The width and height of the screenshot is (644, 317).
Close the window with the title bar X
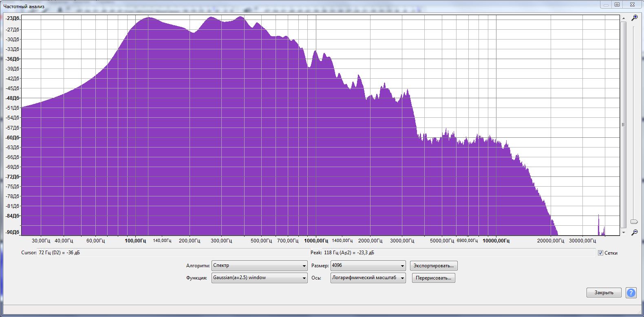pos(633,4)
